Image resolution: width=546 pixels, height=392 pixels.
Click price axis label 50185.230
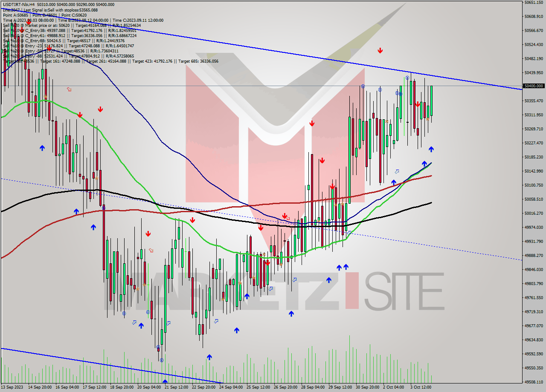pyautogui.click(x=534, y=157)
